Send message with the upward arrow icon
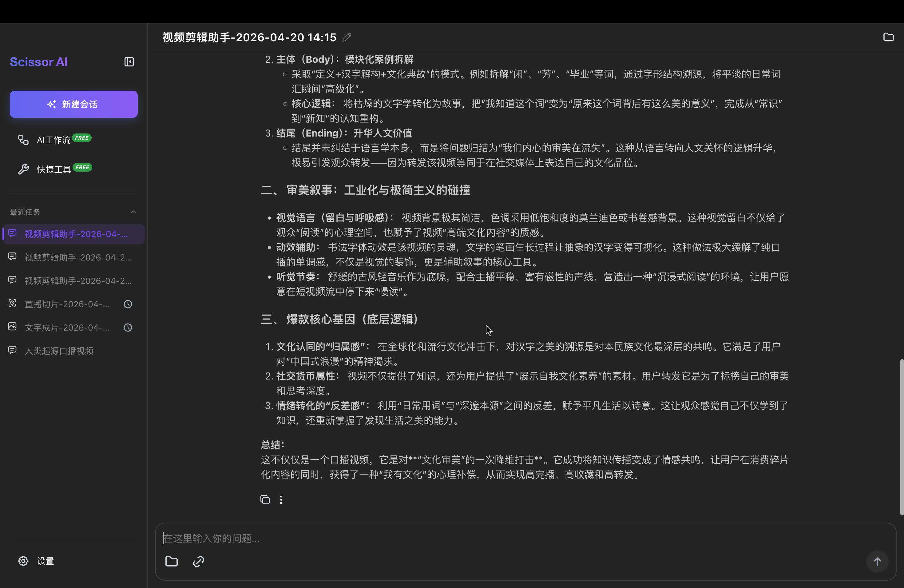Viewport: 904px width, 588px height. point(878,562)
